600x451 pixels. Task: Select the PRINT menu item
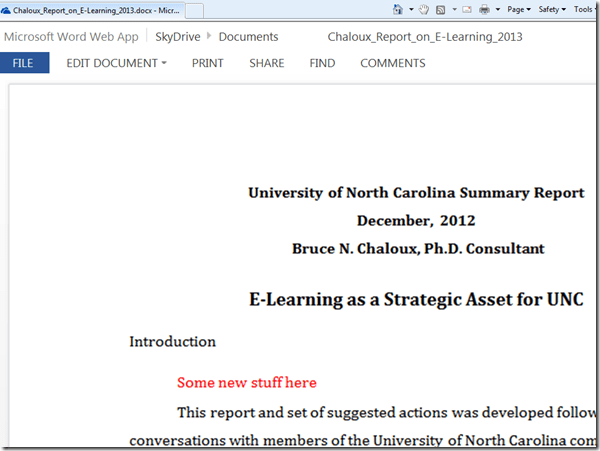(x=207, y=63)
